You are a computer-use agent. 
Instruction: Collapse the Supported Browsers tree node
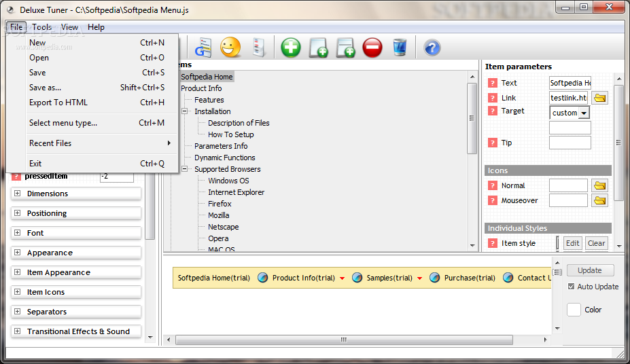[184, 169]
